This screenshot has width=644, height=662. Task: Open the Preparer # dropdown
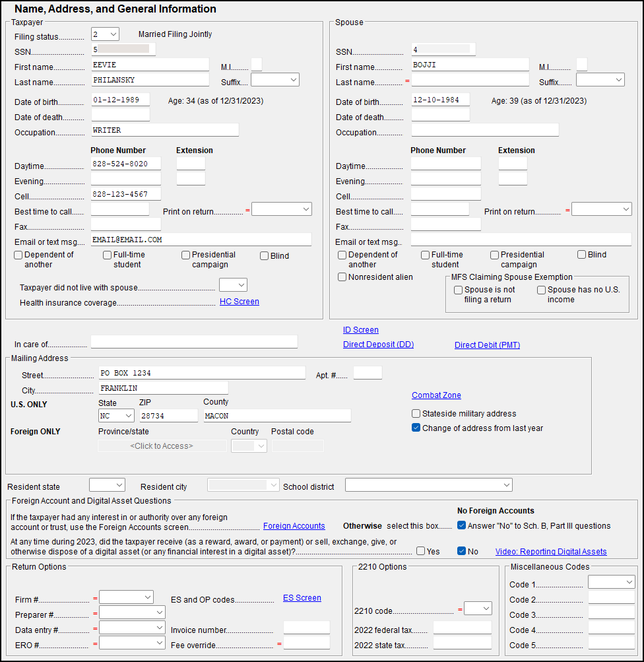point(132,612)
